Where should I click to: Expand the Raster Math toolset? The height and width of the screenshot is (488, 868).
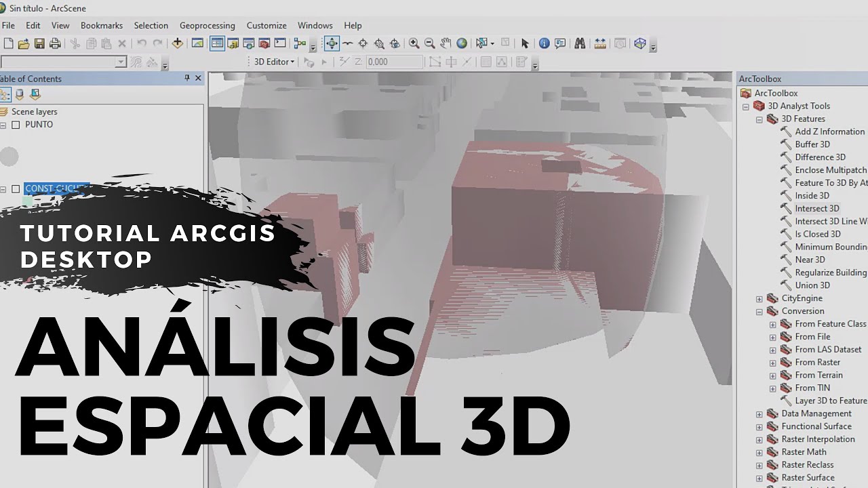coord(759,453)
